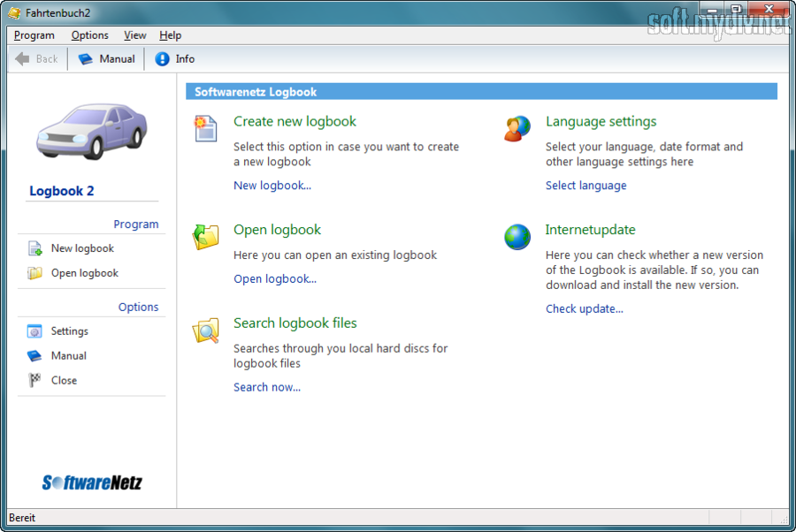Click the car image in the sidebar
This screenshot has height=532, width=796.
click(92, 132)
